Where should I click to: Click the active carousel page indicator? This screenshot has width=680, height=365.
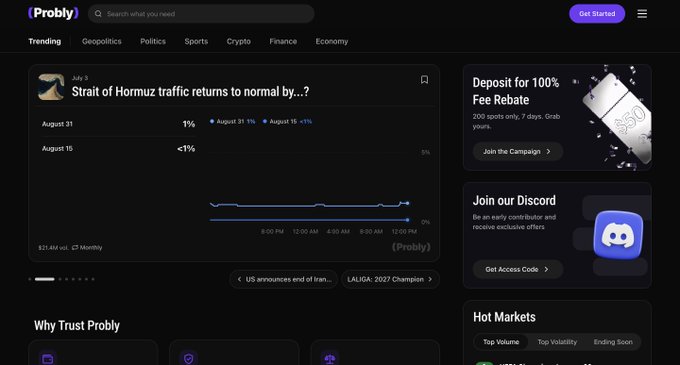tap(45, 279)
